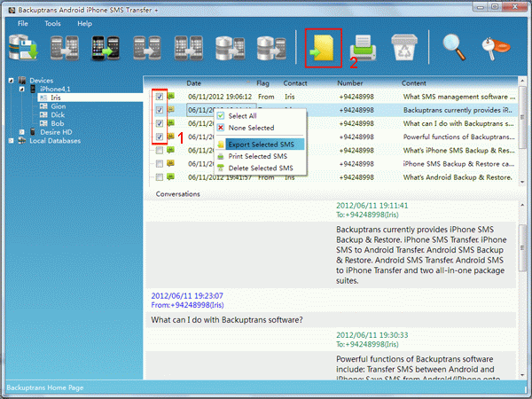Click the message list scrollbar down arrow

pos(522,182)
